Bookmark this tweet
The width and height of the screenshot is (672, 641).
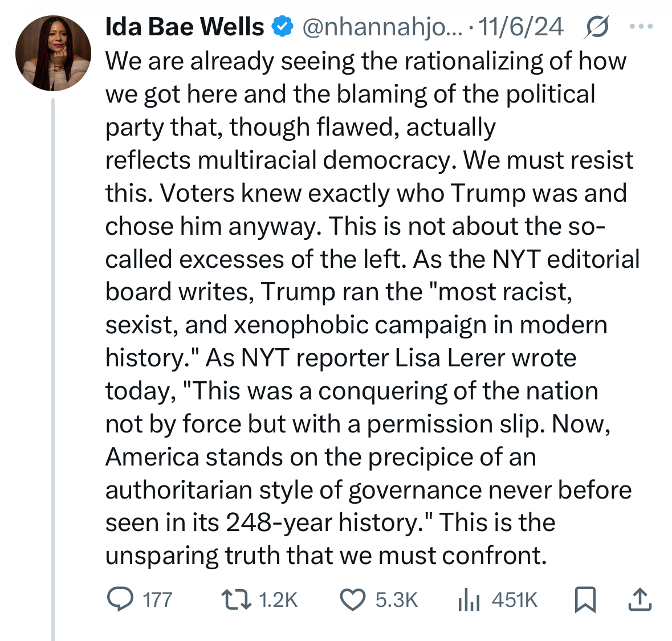(x=585, y=599)
